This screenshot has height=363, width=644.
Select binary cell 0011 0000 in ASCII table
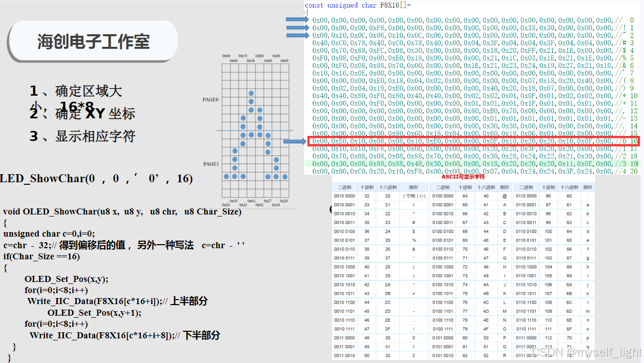pos(345,338)
